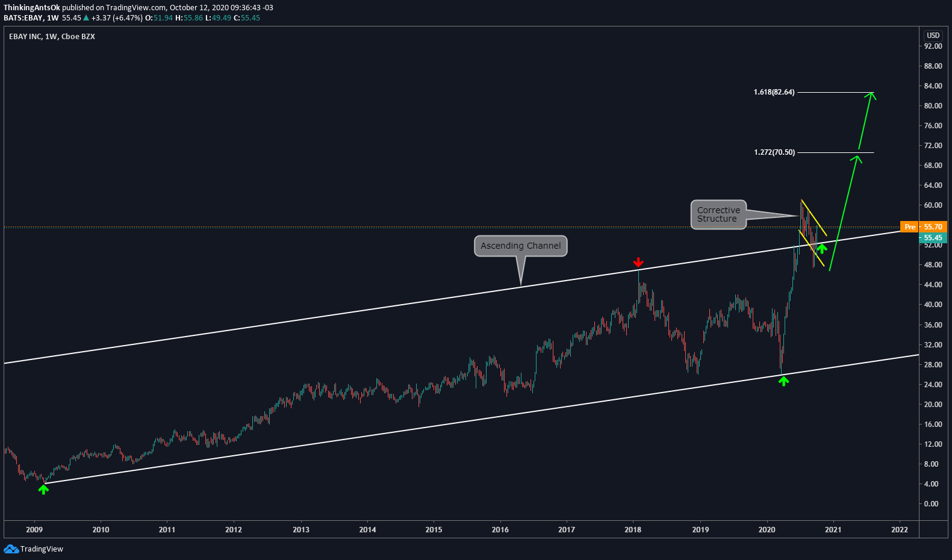Click the 24.00 price axis label
The image size is (952, 560).
(933, 385)
